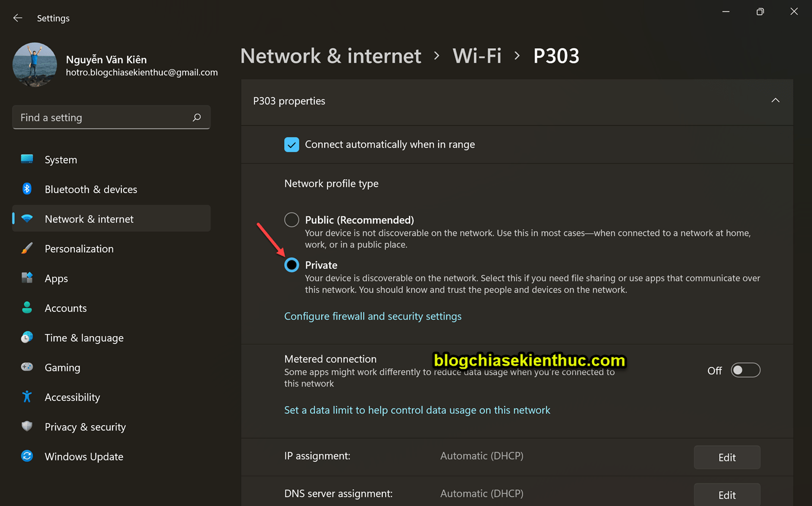Edit DNS server assignment

point(727,495)
